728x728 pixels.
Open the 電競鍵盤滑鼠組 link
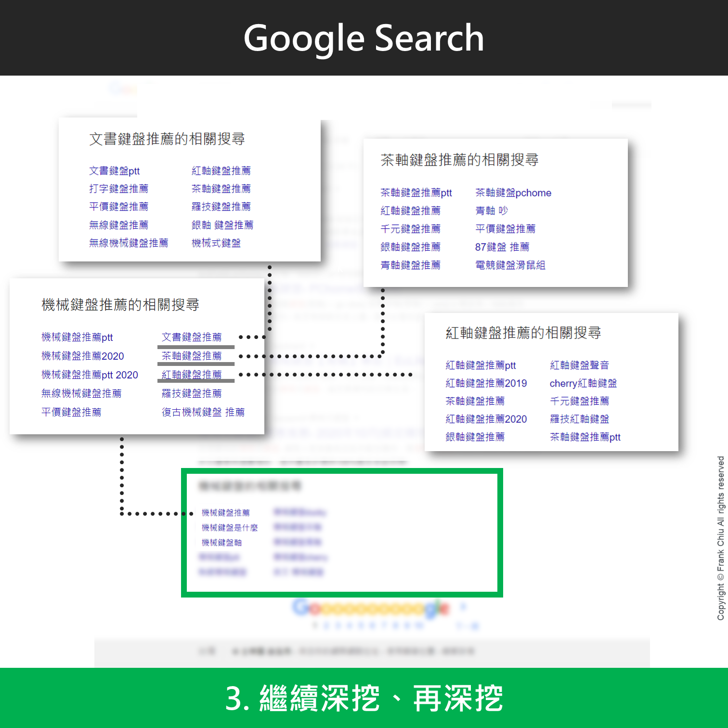click(x=510, y=265)
